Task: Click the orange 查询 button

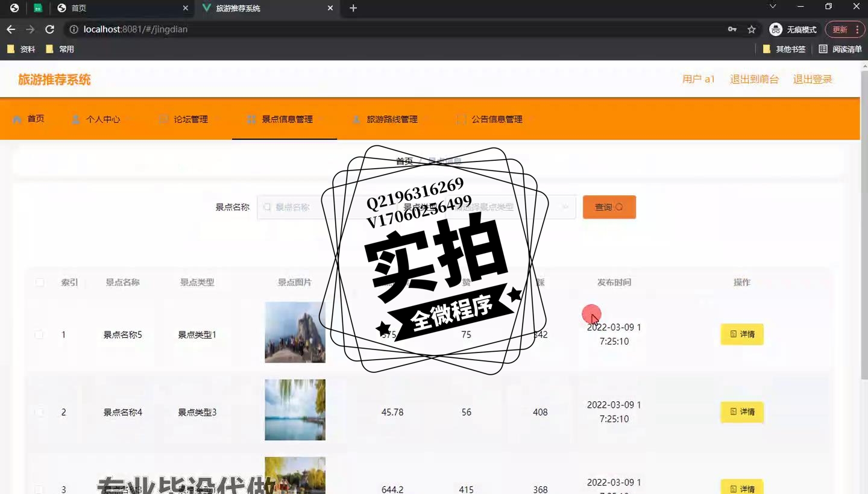Action: coord(609,207)
